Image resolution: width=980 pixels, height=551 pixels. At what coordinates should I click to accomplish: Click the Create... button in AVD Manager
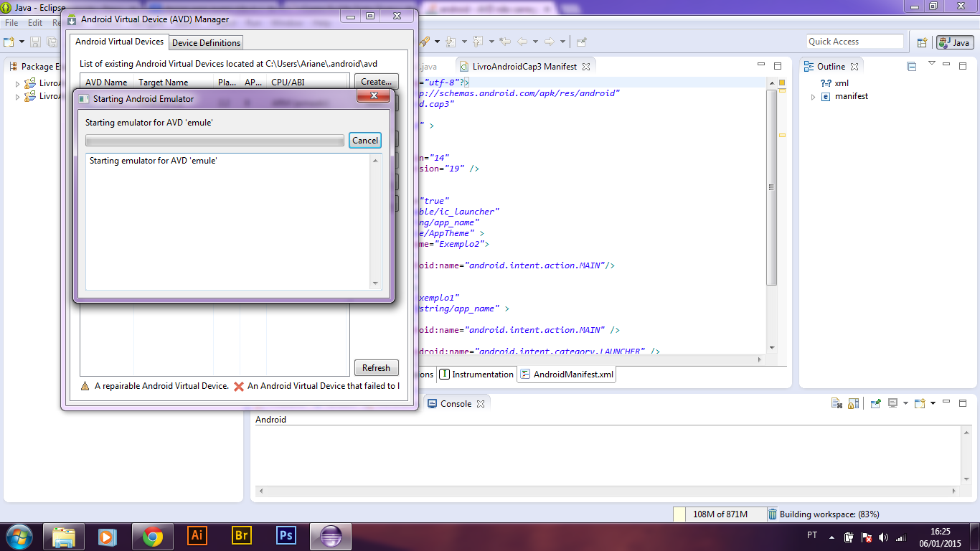point(376,82)
